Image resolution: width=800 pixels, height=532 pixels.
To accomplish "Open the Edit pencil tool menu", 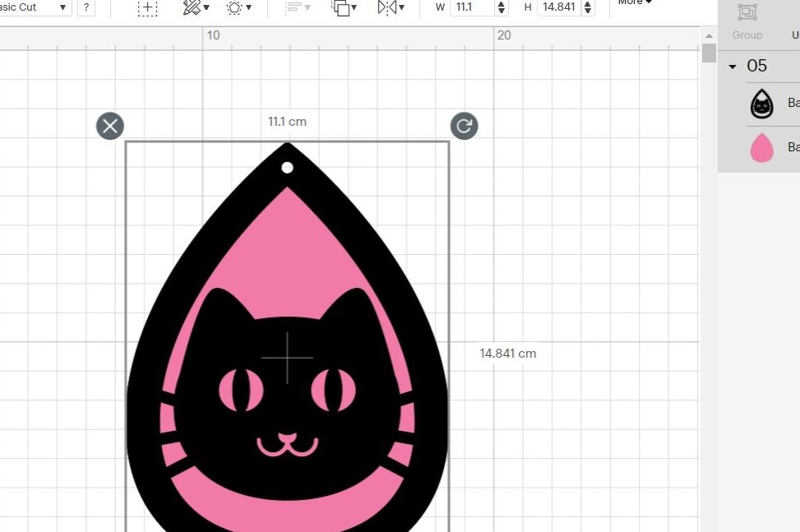I will click(196, 7).
